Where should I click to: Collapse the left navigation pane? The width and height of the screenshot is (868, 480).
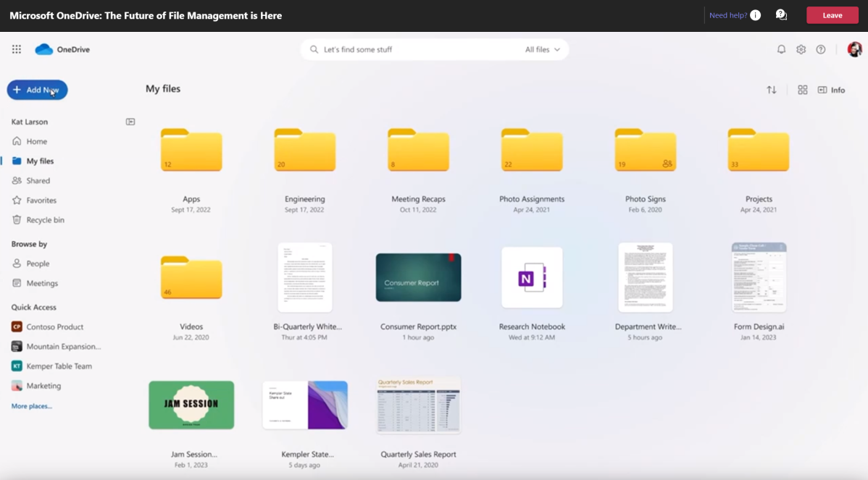pos(130,122)
